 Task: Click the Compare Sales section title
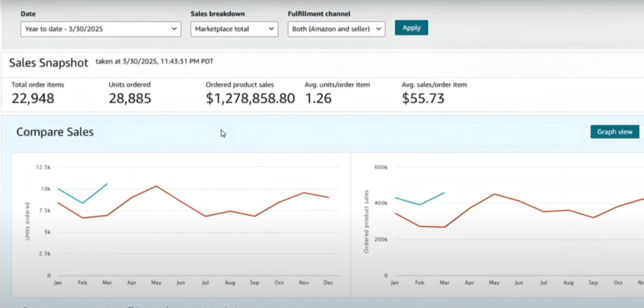55,132
